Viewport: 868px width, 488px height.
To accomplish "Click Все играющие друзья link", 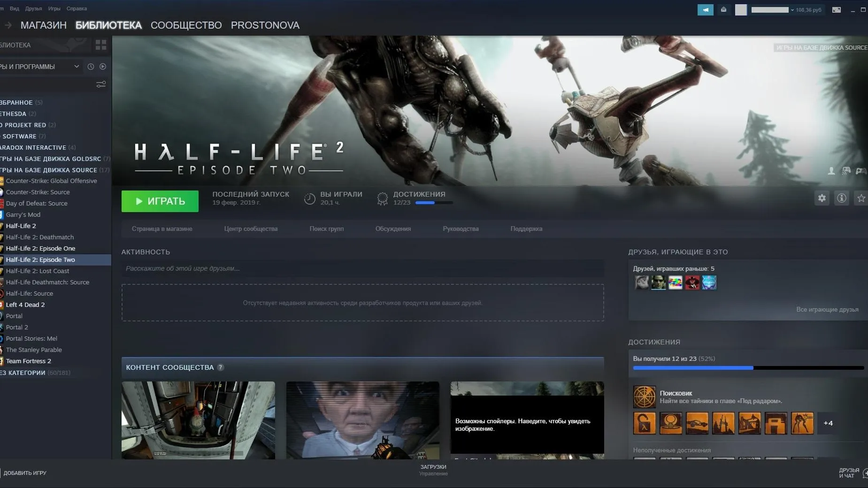I will point(827,309).
